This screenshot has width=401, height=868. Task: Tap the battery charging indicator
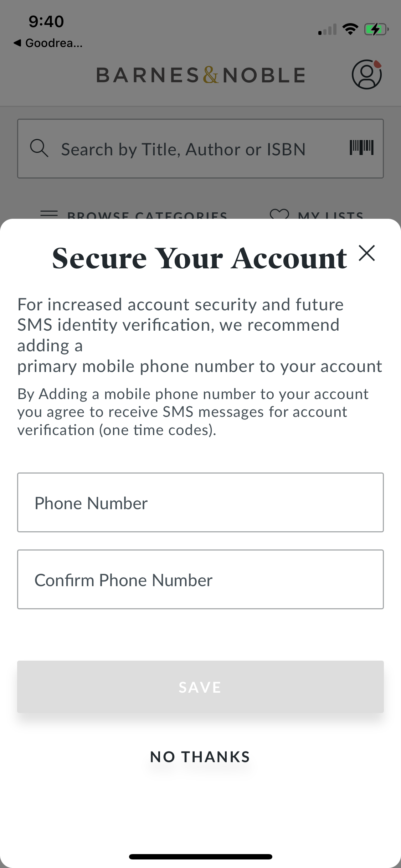(376, 29)
